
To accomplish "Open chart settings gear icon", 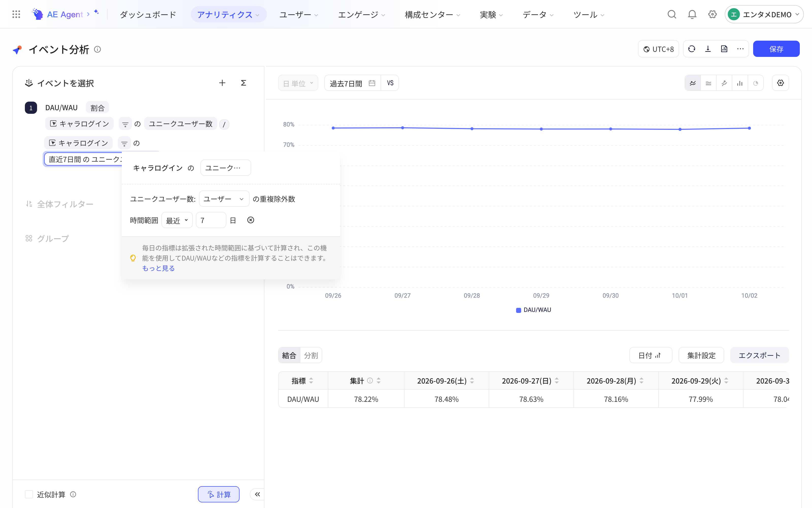I will click(781, 83).
